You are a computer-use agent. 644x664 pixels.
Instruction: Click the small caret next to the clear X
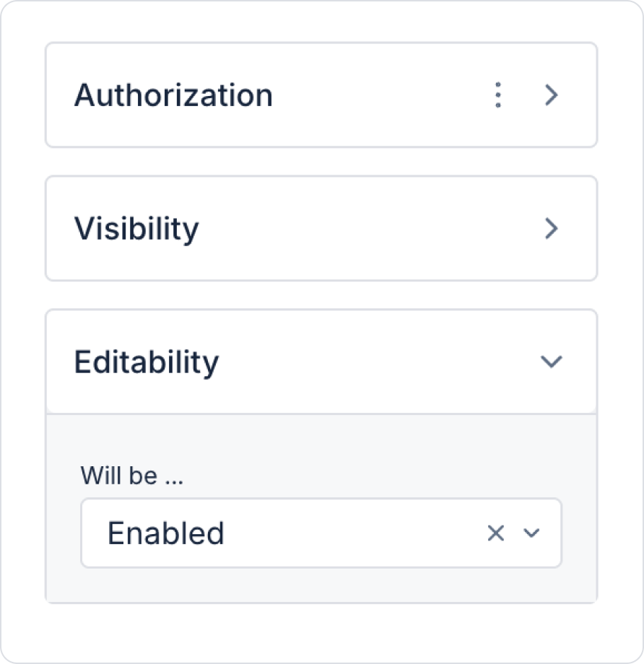pyautogui.click(x=532, y=533)
